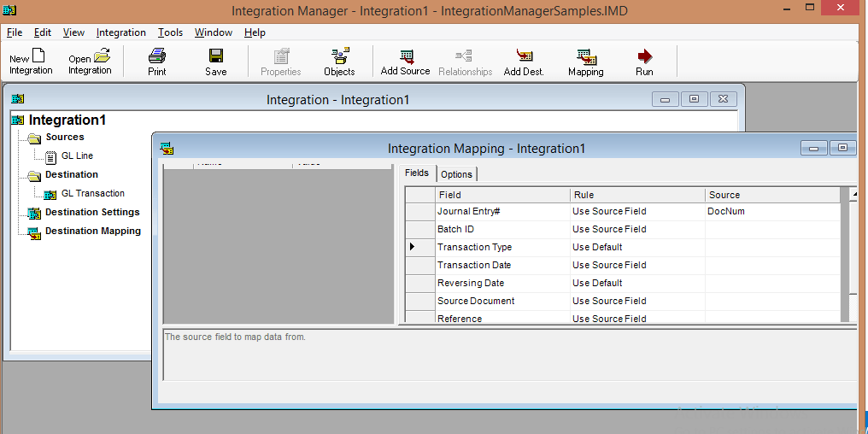This screenshot has height=434, width=868.
Task: Click the Field column header
Action: pos(502,195)
